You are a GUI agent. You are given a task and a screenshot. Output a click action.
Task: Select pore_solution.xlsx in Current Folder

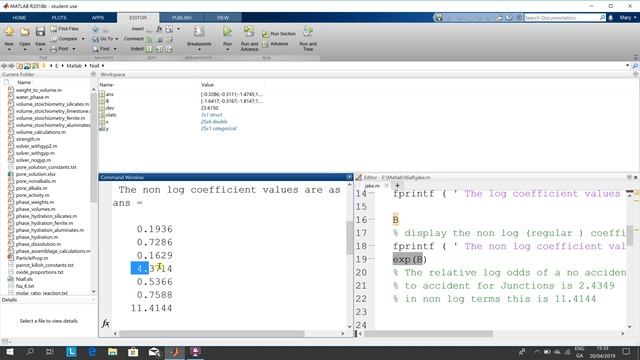point(36,174)
